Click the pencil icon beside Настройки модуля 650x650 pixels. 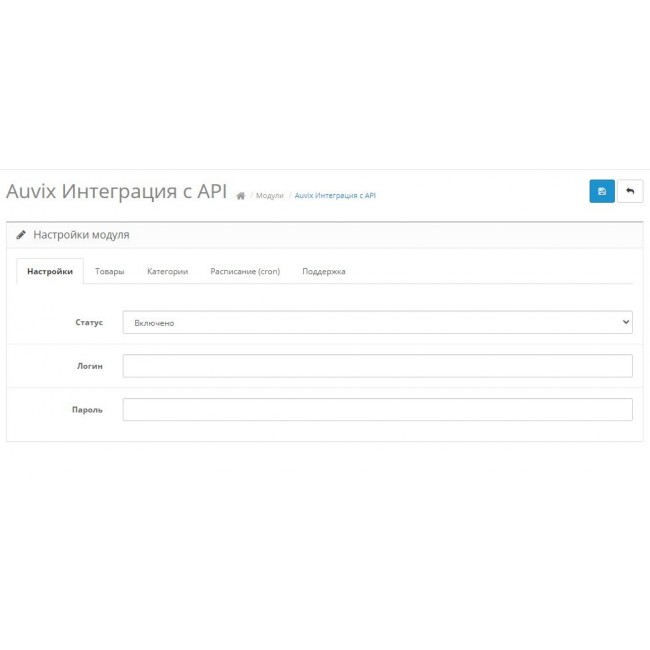coord(21,235)
